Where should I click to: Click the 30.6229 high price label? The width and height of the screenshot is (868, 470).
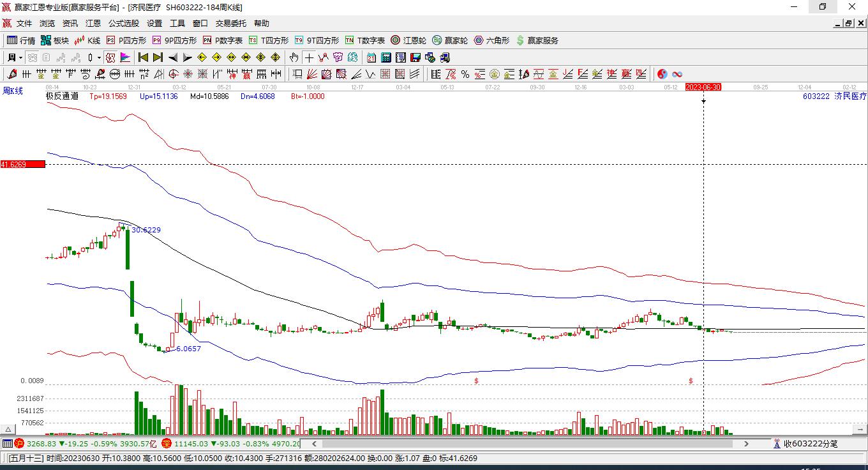pos(147,230)
